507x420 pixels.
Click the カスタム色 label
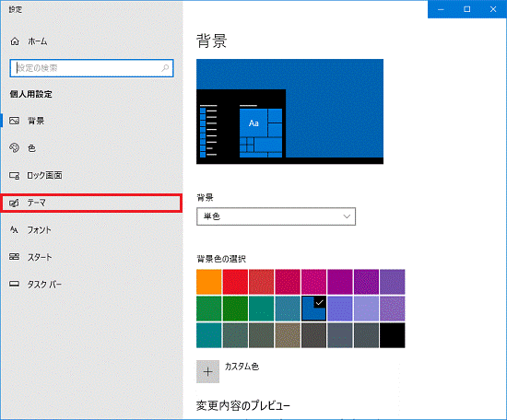click(242, 367)
